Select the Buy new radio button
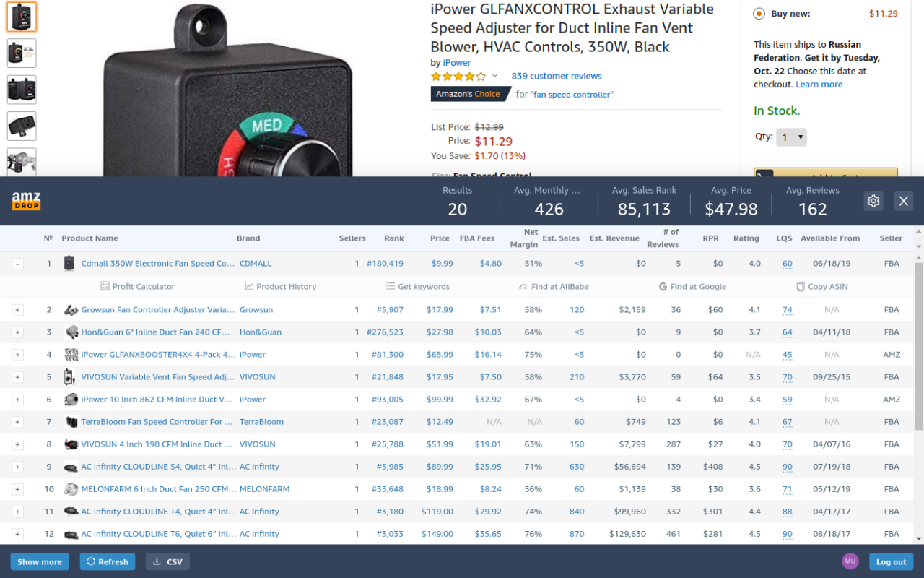 pos(759,14)
